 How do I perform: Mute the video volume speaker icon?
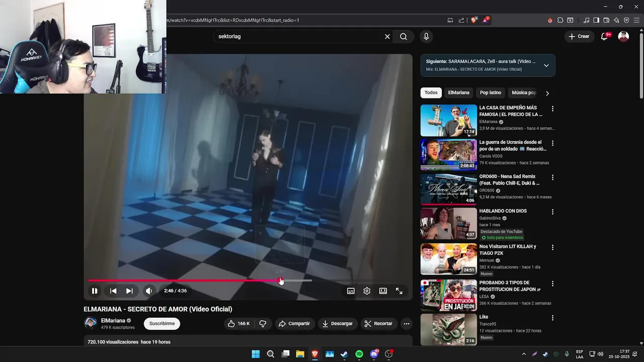click(x=149, y=291)
